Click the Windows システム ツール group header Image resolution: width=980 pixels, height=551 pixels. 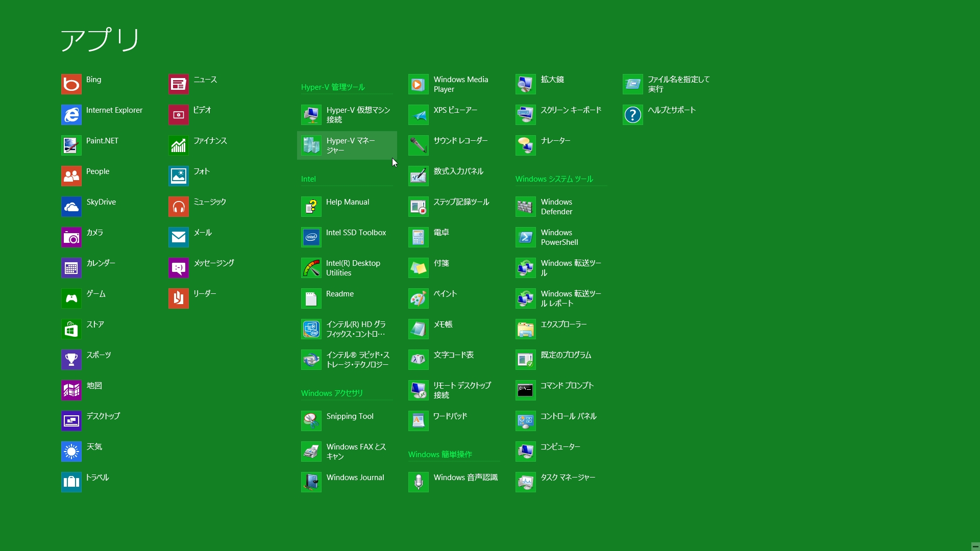point(554,179)
